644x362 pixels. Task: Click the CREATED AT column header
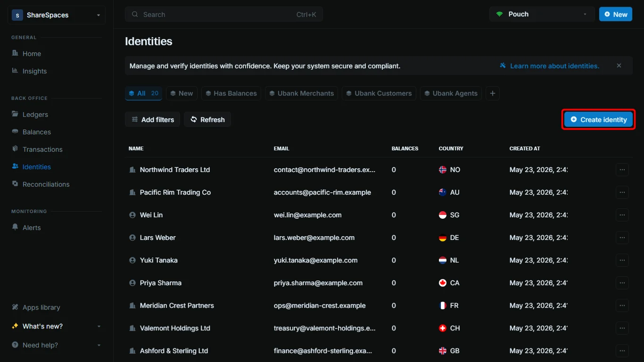(525, 148)
